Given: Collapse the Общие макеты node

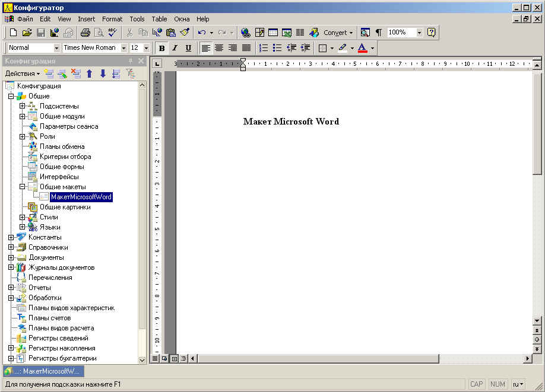Looking at the screenshot, I should (x=22, y=187).
